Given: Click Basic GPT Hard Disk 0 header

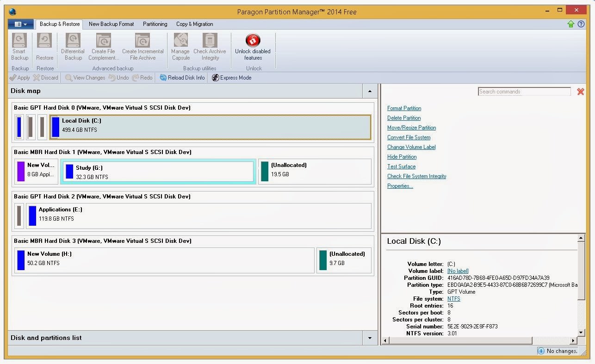Looking at the screenshot, I should pos(102,108).
